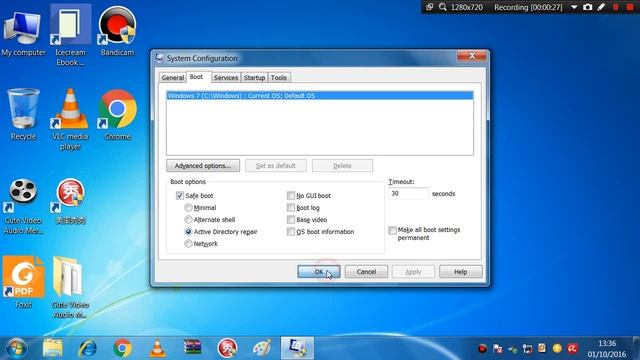The width and height of the screenshot is (640, 360).
Task: Open Bandicam desktop shortcut
Action: point(117,31)
